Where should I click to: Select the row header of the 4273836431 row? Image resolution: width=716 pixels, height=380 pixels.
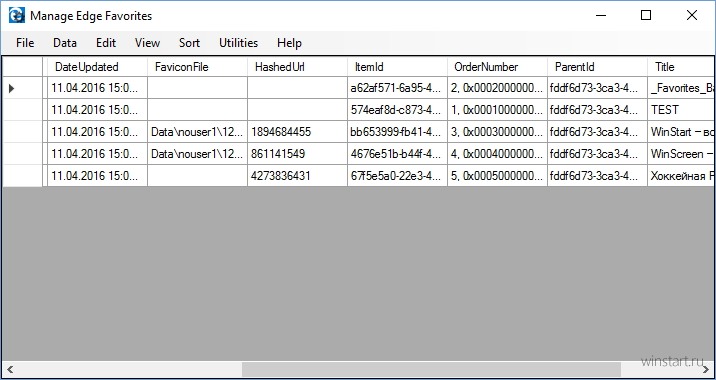tap(22, 176)
